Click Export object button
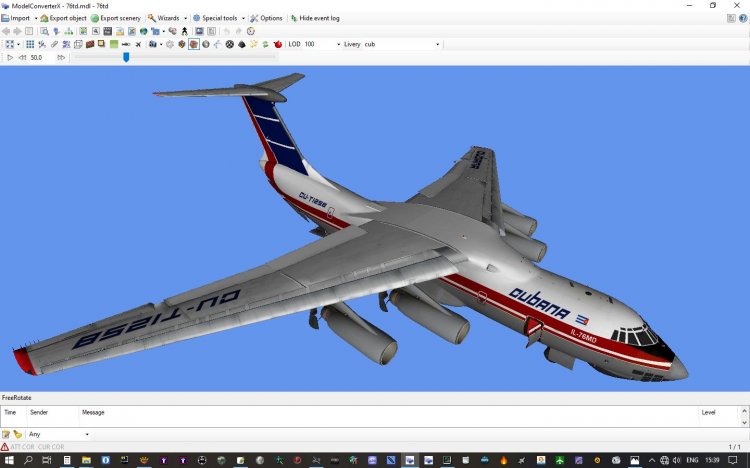Image resolution: width=750 pixels, height=468 pixels. click(63, 18)
